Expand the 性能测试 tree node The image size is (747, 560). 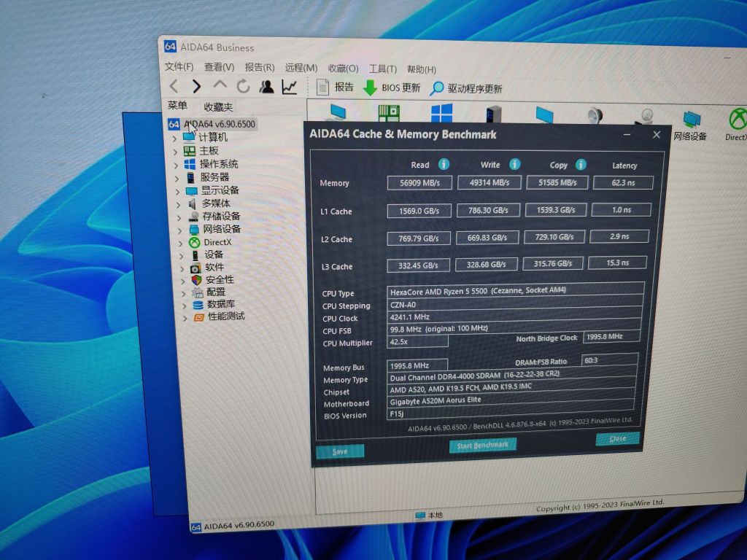point(185,318)
